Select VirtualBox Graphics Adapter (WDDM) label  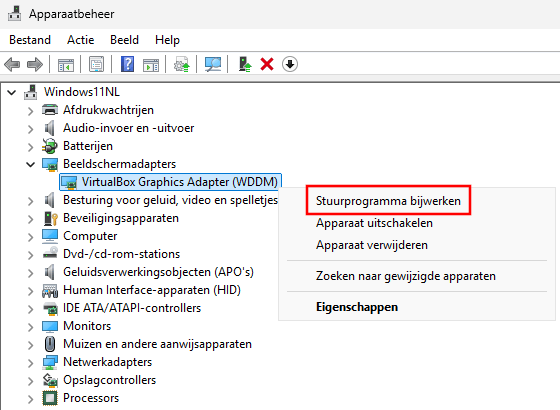click(180, 182)
